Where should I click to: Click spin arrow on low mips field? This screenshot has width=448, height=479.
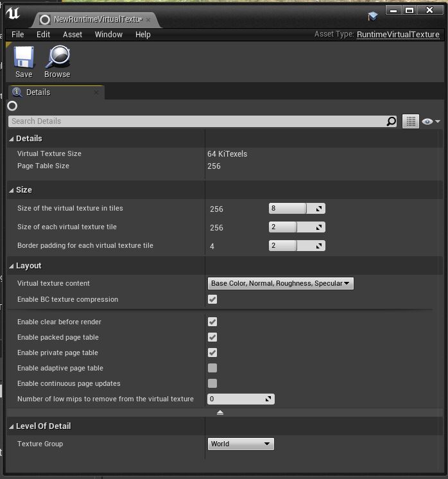[x=268, y=399]
